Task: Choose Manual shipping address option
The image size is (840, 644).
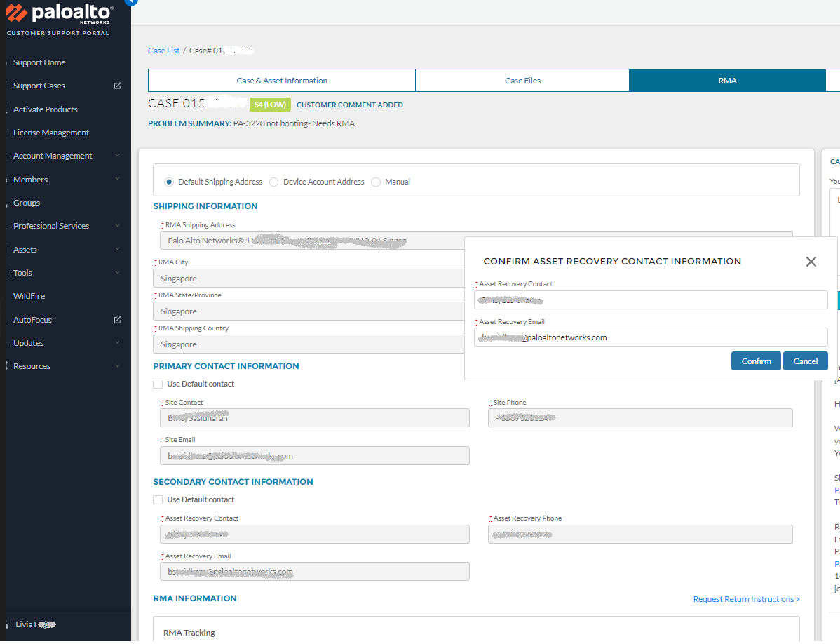Action: [376, 182]
